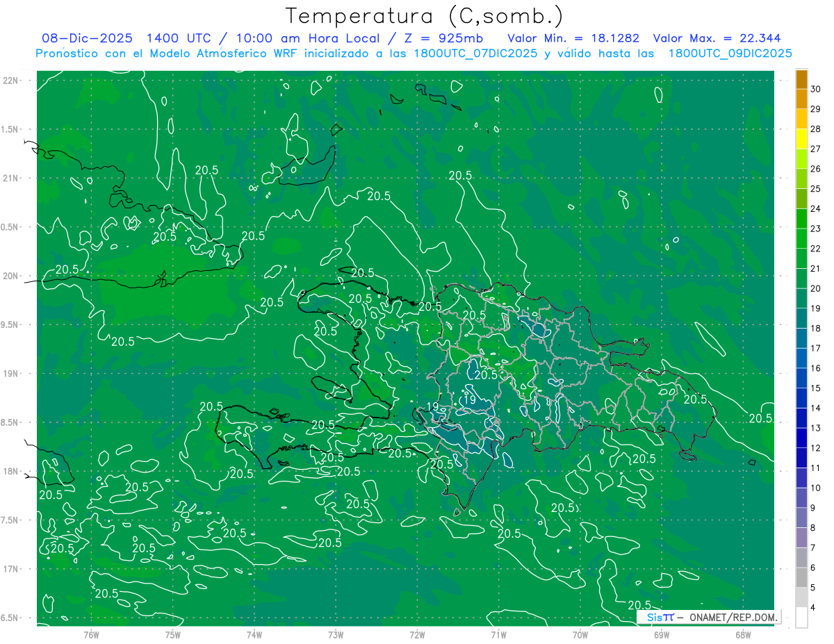Click legend value 21
Image resolution: width=834 pixels, height=644 pixels.
(816, 268)
